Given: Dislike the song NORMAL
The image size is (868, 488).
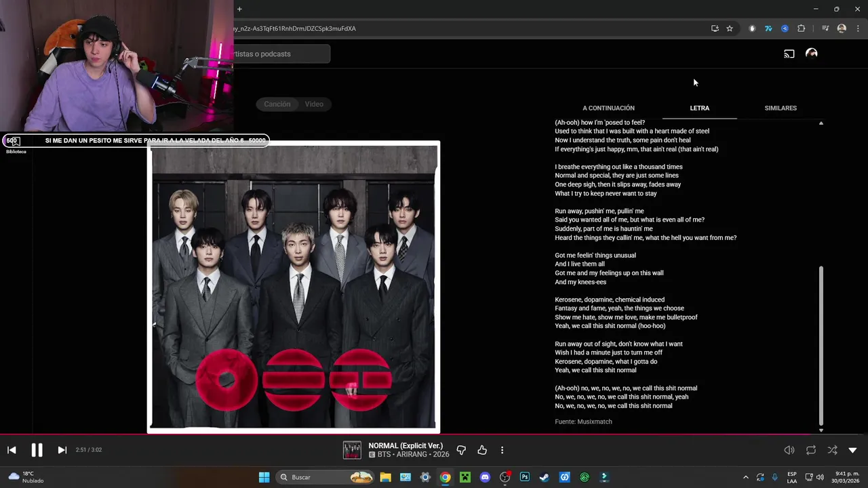Looking at the screenshot, I should 461,450.
